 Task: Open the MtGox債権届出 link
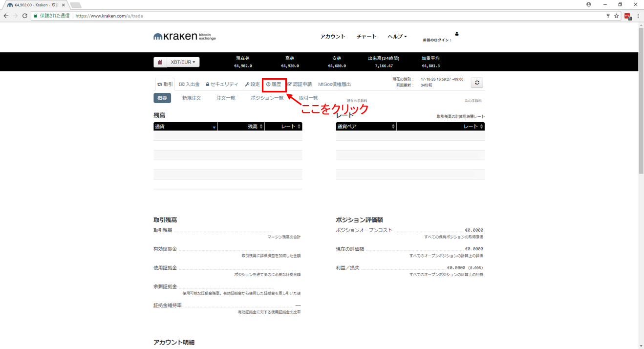[x=335, y=84]
